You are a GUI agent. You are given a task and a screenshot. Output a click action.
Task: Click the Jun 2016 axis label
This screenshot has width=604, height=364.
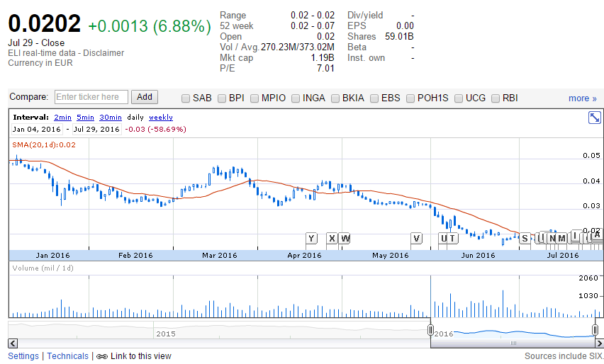point(478,255)
